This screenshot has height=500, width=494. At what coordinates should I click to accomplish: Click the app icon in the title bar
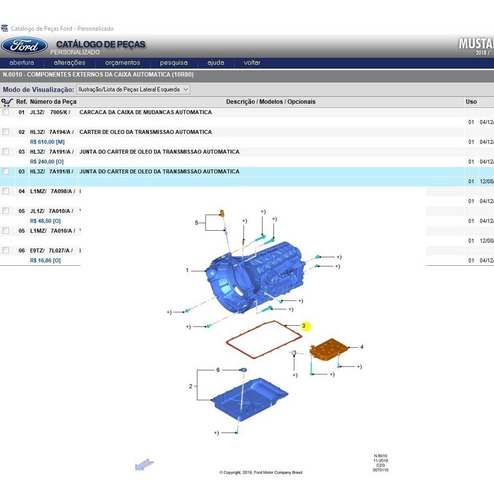4,28
